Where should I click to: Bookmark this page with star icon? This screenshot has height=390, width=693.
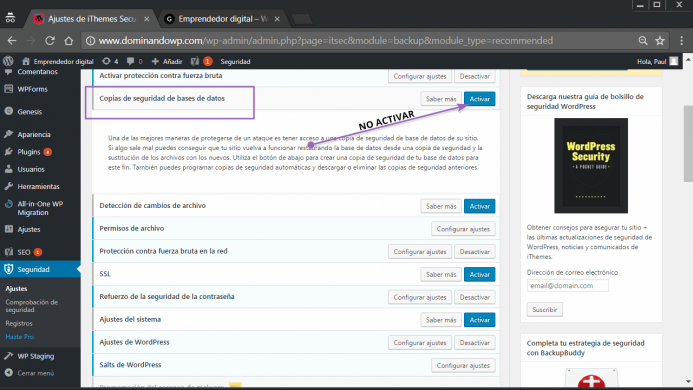pyautogui.click(x=660, y=41)
